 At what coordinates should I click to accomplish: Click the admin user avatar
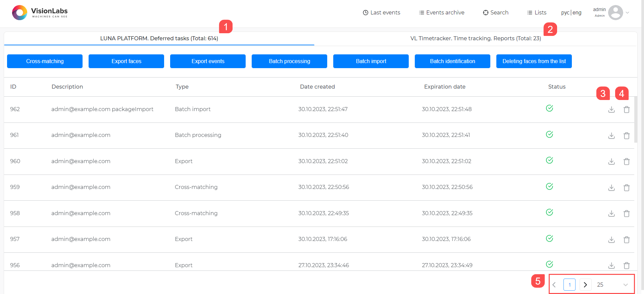pyautogui.click(x=615, y=13)
